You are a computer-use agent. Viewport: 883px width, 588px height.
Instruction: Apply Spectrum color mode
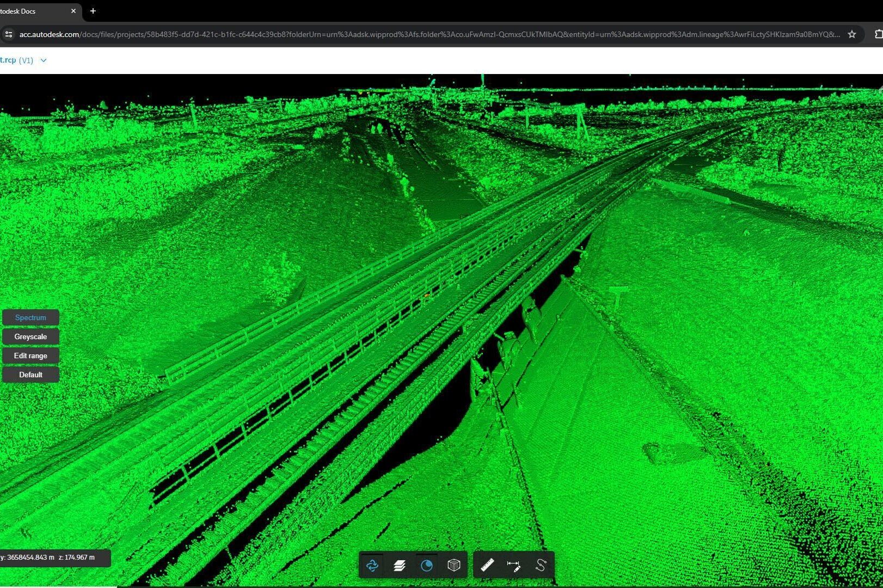pos(30,317)
